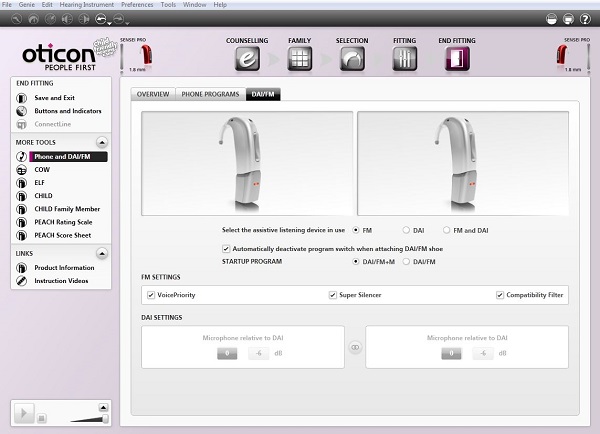The image size is (600, 434).
Task: Click the Save and Exit icon
Action: click(x=22, y=97)
